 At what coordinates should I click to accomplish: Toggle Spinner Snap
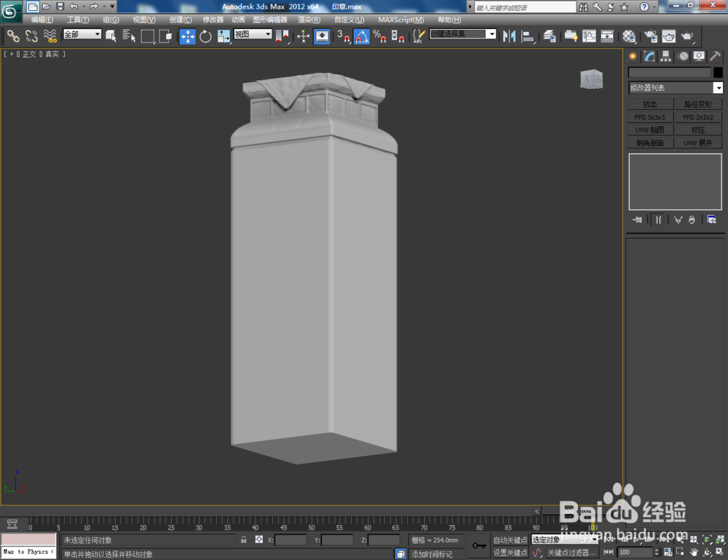[397, 36]
